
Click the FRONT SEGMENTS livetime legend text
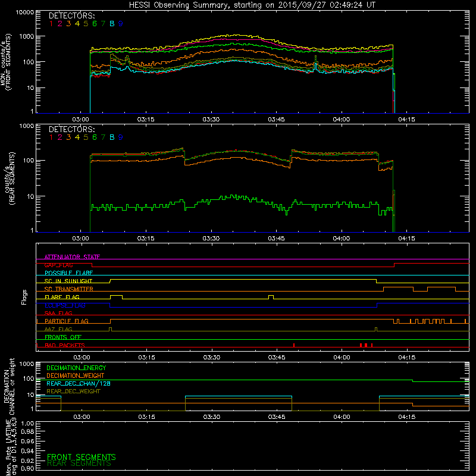pos(82,457)
